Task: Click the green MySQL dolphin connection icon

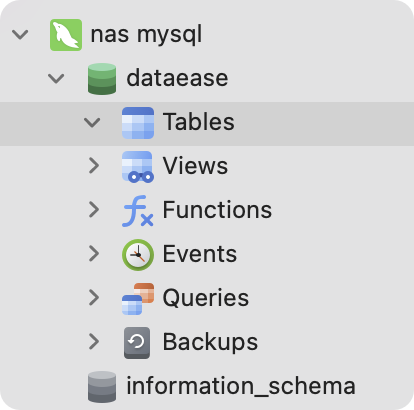Action: [66, 35]
